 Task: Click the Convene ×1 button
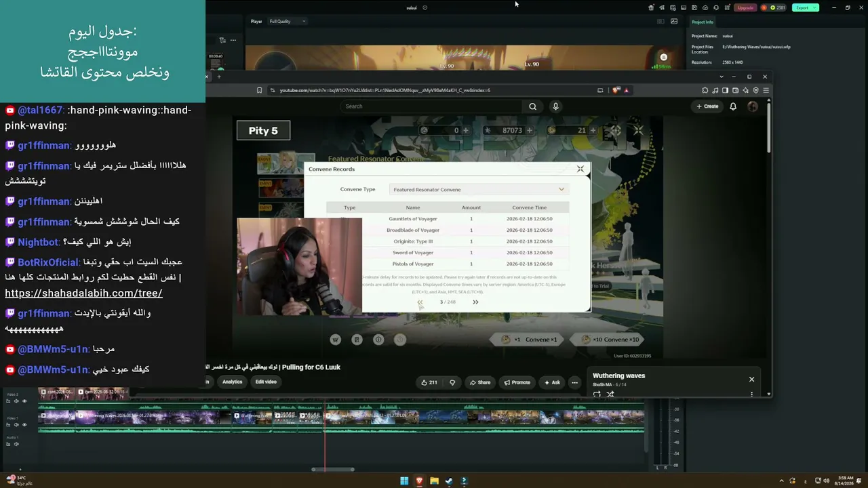point(528,340)
